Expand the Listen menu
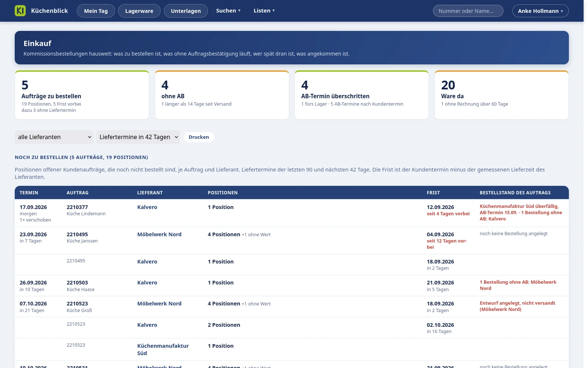 [264, 11]
